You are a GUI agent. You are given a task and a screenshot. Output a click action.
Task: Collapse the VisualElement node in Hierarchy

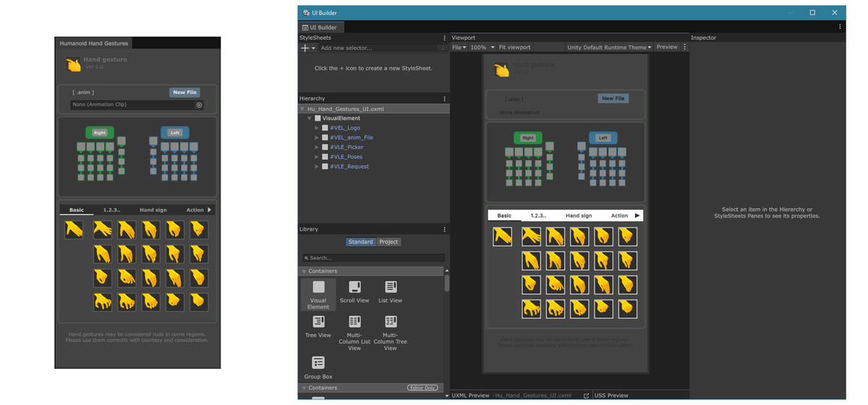pos(310,118)
